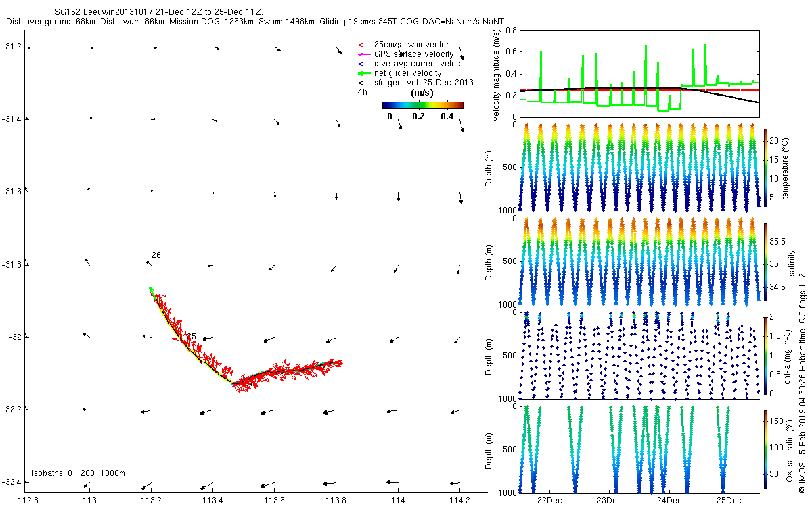Click dive number 26 label on map

[x=156, y=255]
